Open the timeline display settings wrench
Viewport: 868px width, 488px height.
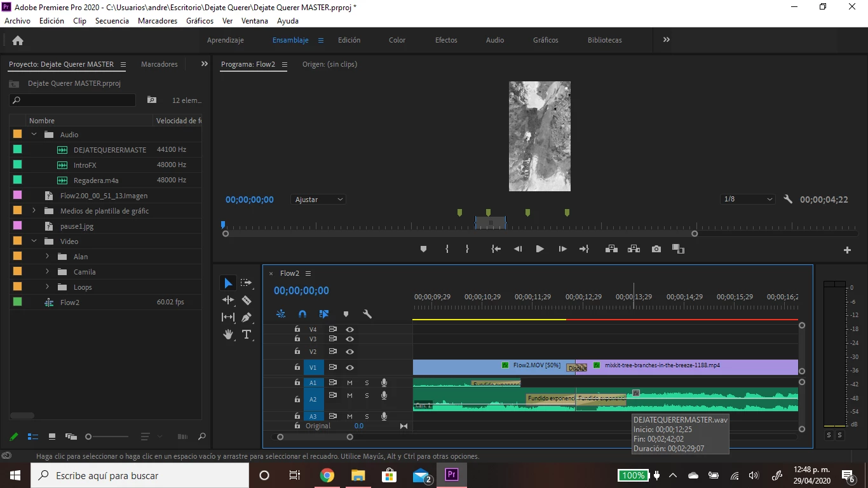click(x=367, y=314)
